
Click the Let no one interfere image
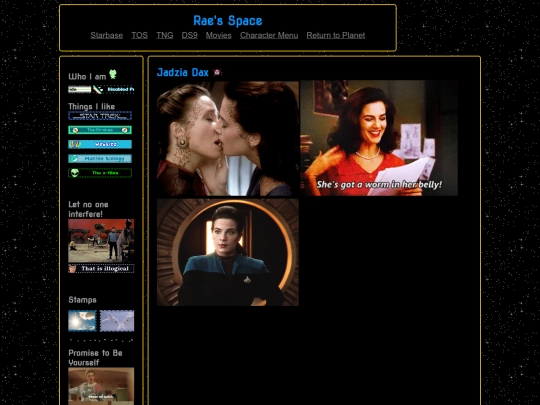point(101,241)
